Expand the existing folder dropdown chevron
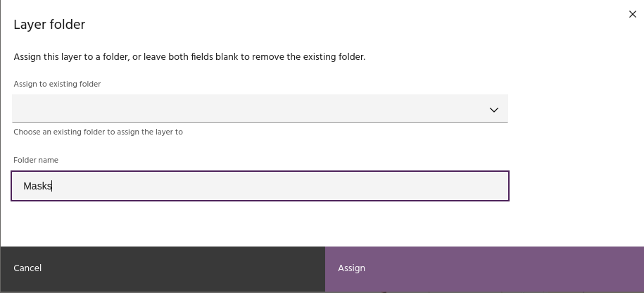This screenshot has width=644, height=293. tap(493, 109)
